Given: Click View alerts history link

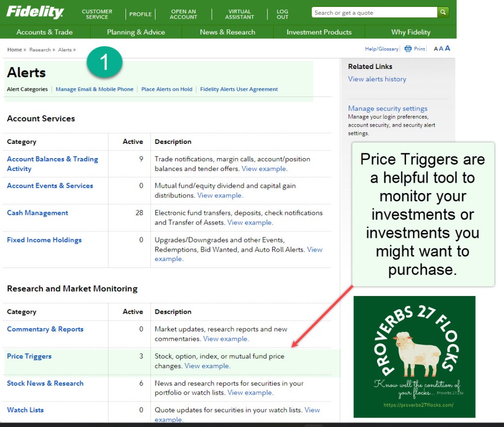Looking at the screenshot, I should point(377,79).
